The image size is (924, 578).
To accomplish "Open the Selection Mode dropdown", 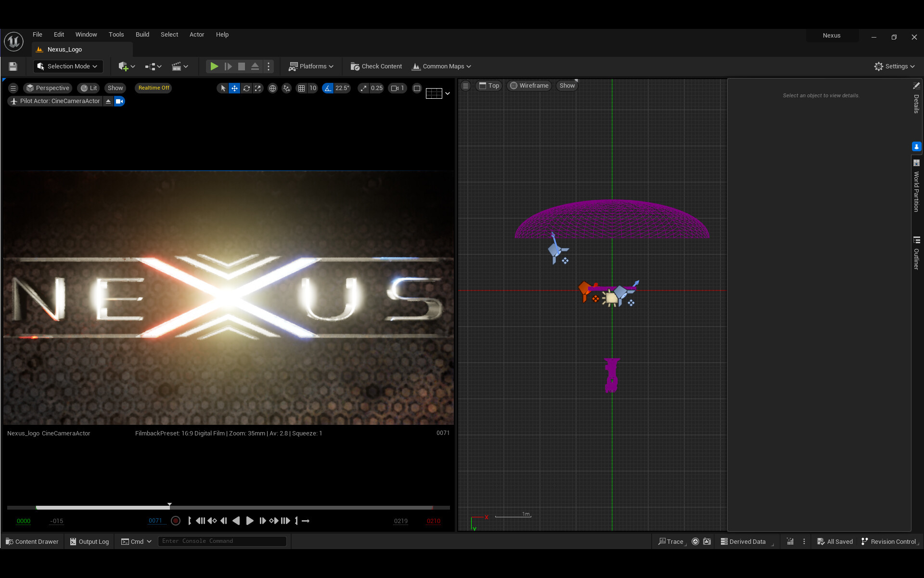I will 68,66.
